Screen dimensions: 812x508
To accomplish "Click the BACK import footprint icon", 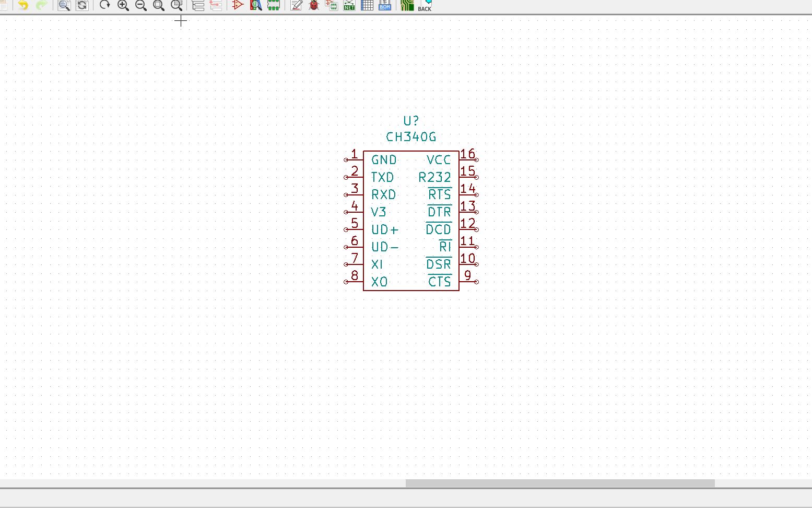I will pos(425,5).
